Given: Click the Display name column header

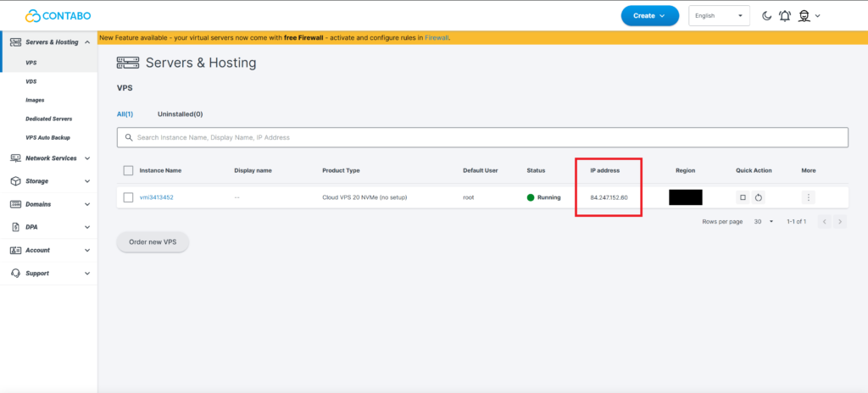Looking at the screenshot, I should coord(253,170).
